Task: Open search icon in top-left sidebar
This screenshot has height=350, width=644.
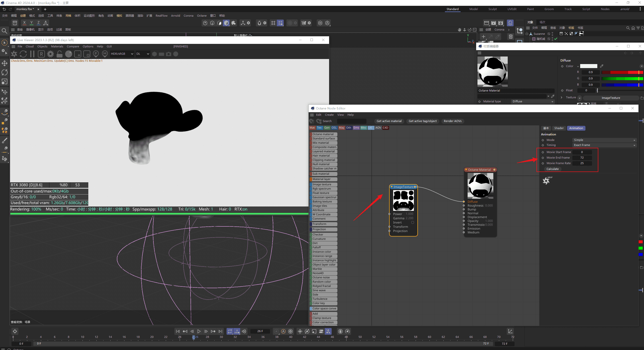Action: (x=4, y=31)
